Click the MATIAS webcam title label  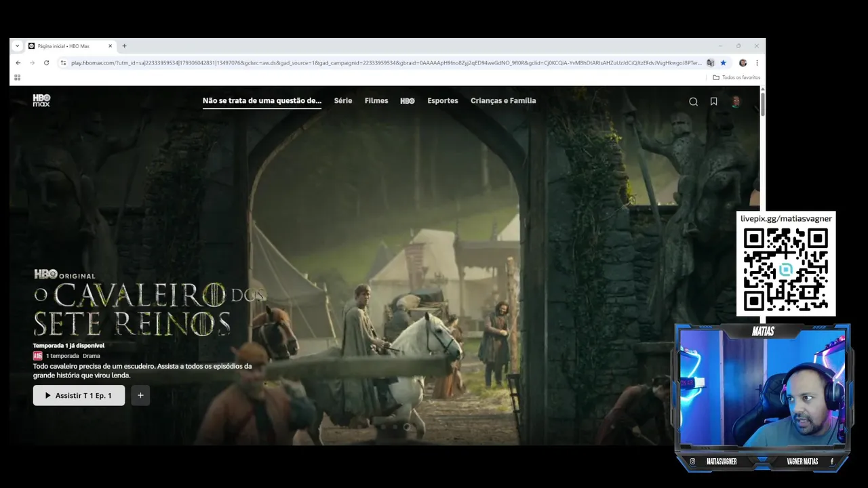click(x=763, y=331)
